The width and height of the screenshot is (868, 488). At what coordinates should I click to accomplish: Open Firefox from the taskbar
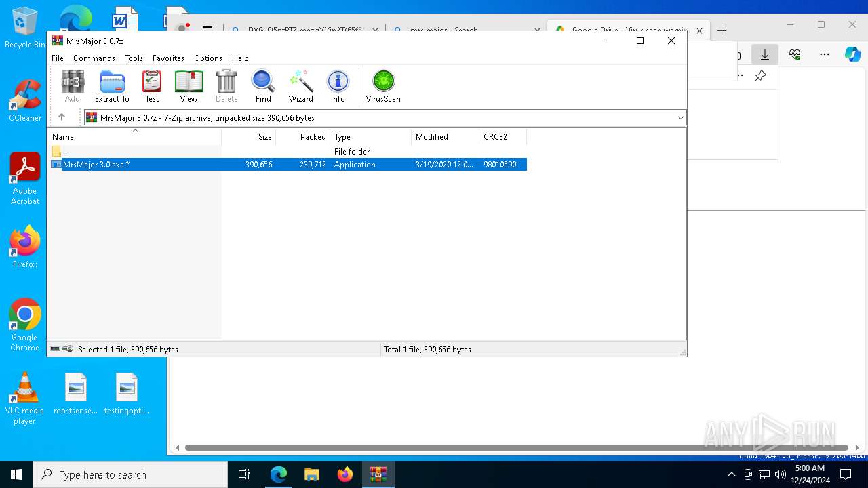click(345, 474)
